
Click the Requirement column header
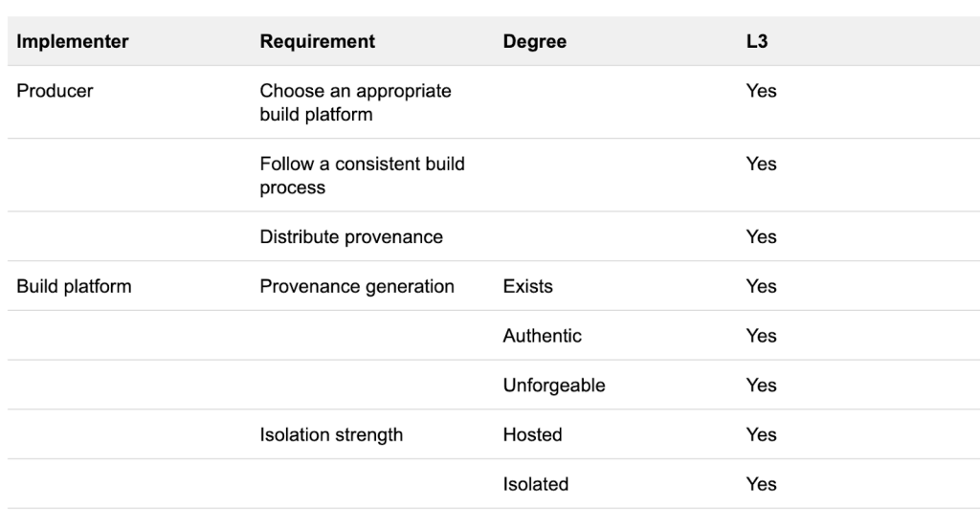coord(317,42)
